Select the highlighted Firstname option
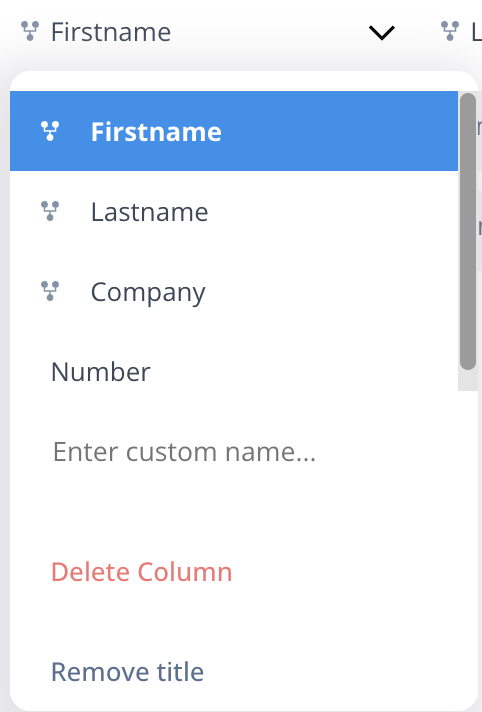 234,131
